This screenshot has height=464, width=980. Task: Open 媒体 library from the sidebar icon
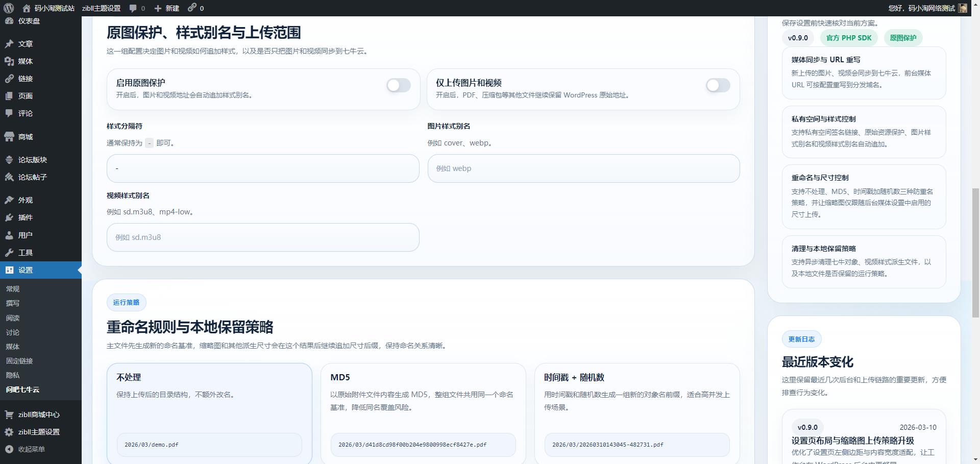9,61
